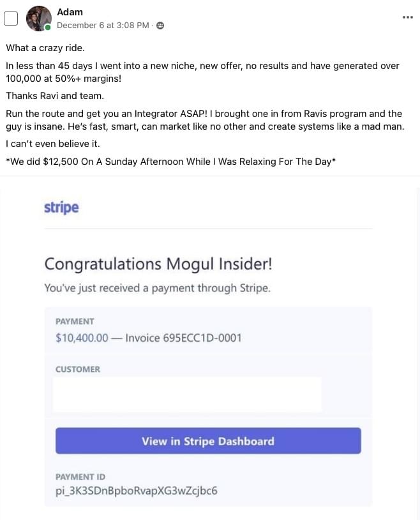This screenshot has height=520, width=420.
Task: Click the payment ID pi_3K3SDnBpboRvapXG3wZcjbc6
Action: pyautogui.click(x=136, y=491)
